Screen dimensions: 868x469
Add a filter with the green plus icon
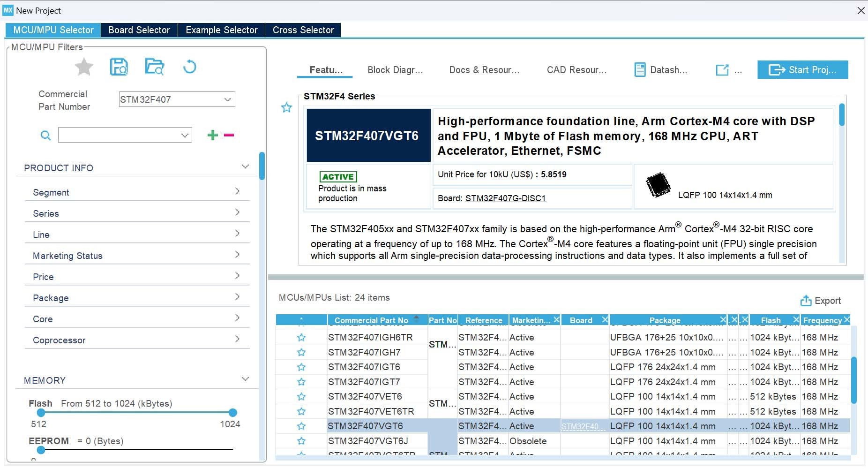tap(213, 135)
